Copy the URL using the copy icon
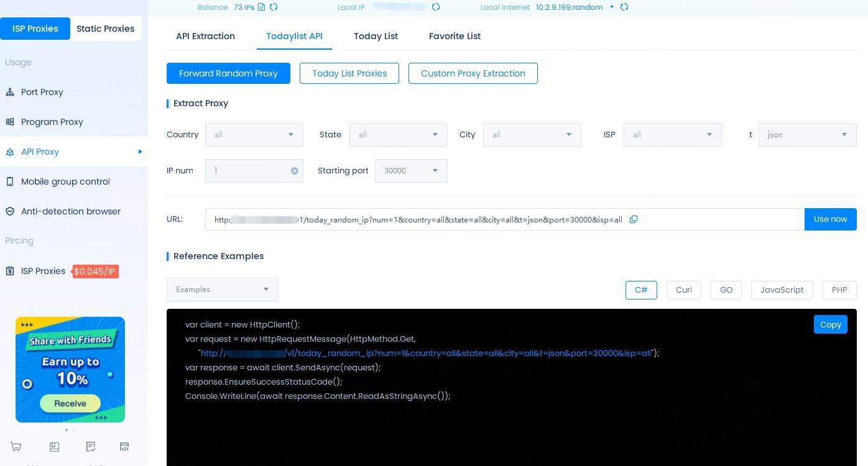868x466 pixels. pyautogui.click(x=634, y=219)
